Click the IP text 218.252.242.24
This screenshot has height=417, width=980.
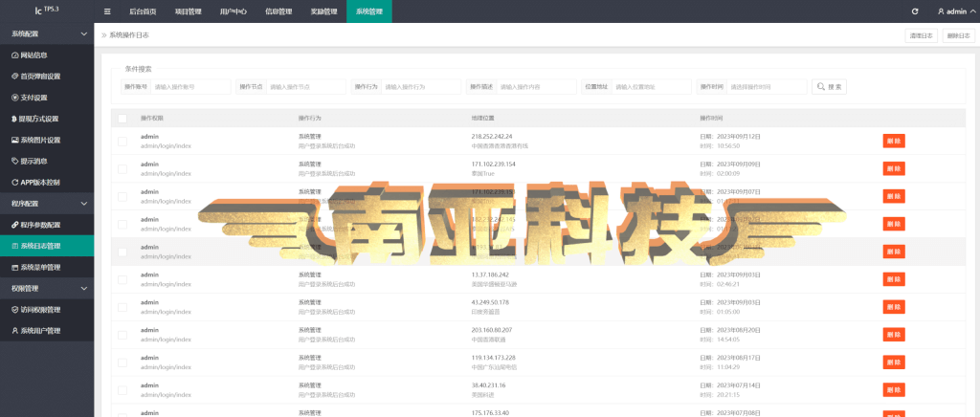[x=492, y=137]
